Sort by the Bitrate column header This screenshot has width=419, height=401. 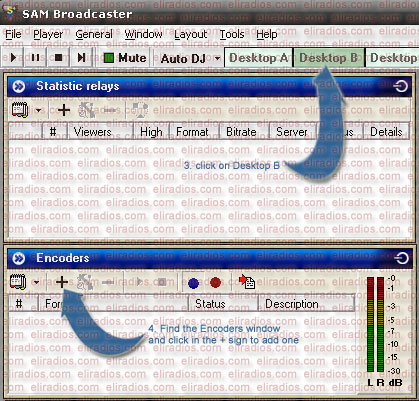pos(244,132)
